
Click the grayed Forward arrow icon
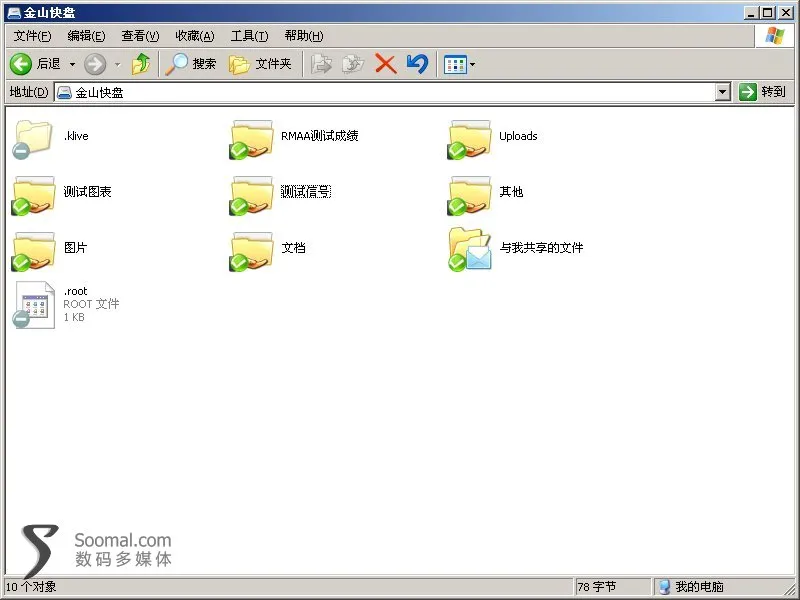[95, 64]
